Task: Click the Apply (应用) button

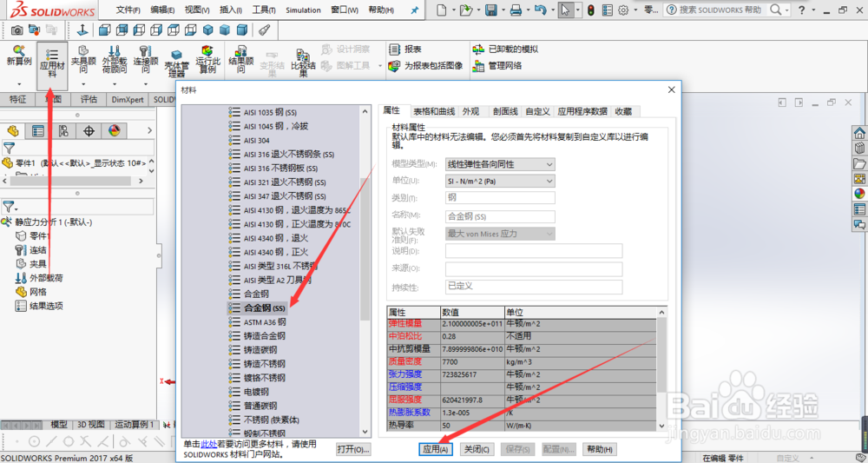Action: point(436,449)
